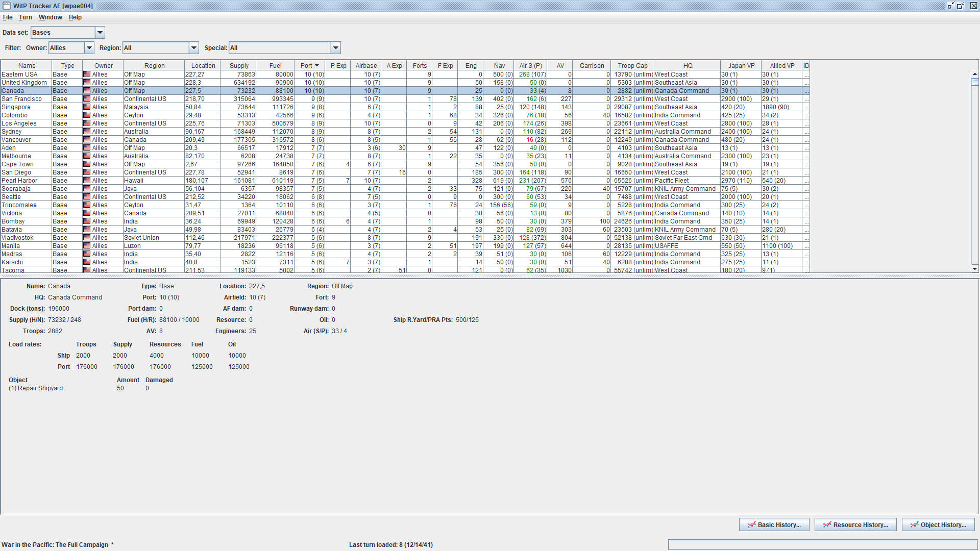
Task: Click the flag icon in the Bombay row
Action: coord(87,221)
